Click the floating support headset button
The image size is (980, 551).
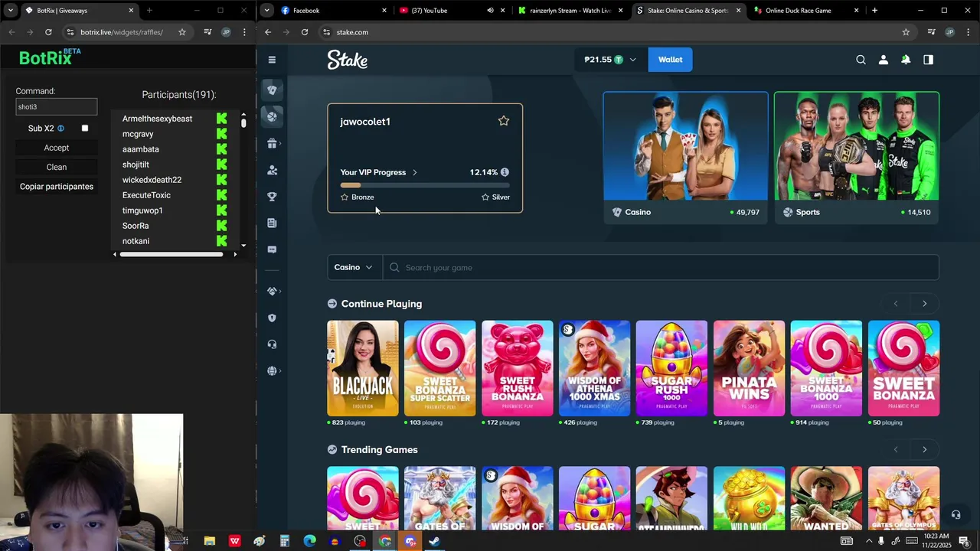click(x=955, y=514)
